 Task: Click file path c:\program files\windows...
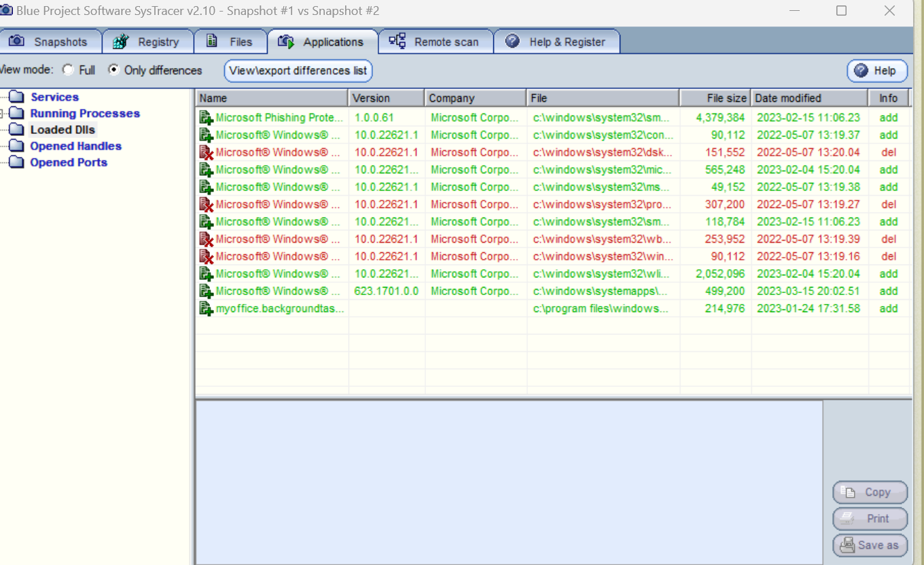(x=601, y=309)
